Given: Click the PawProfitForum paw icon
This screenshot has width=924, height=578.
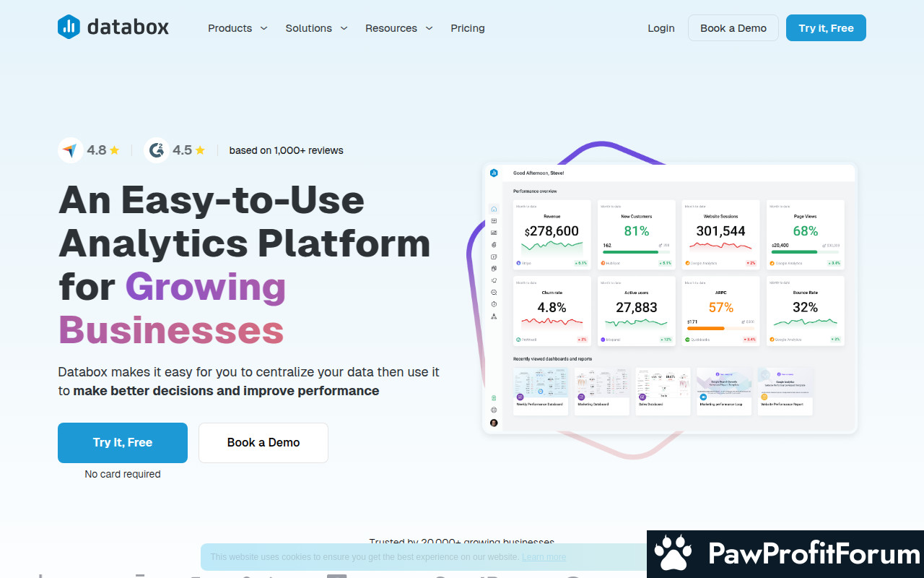Looking at the screenshot, I should [673, 554].
